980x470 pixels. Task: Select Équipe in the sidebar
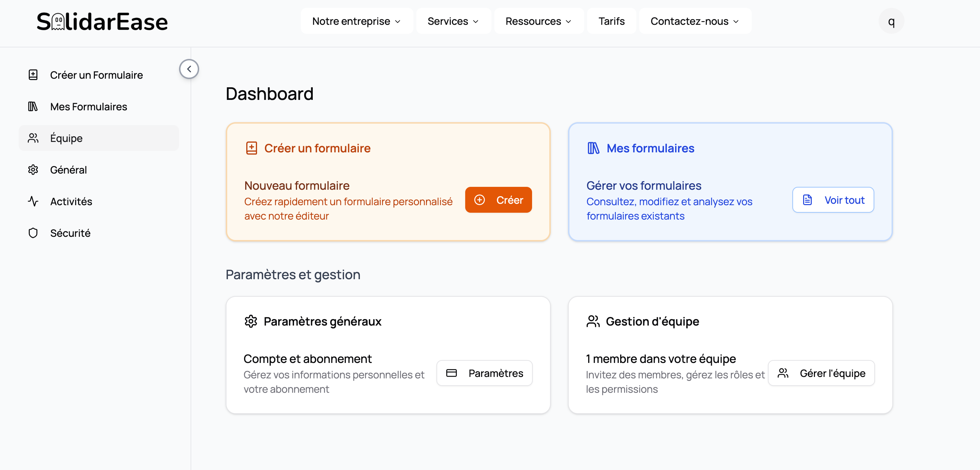pyautogui.click(x=66, y=138)
